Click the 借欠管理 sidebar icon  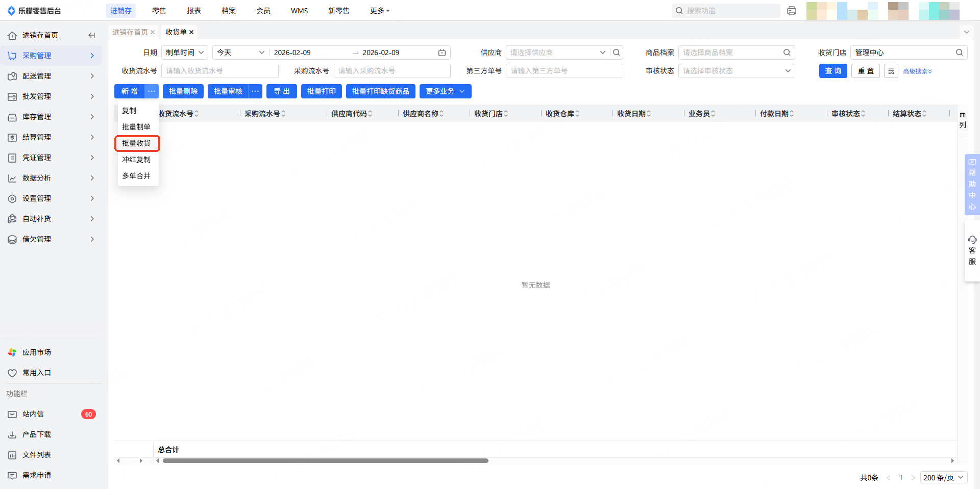tap(12, 239)
